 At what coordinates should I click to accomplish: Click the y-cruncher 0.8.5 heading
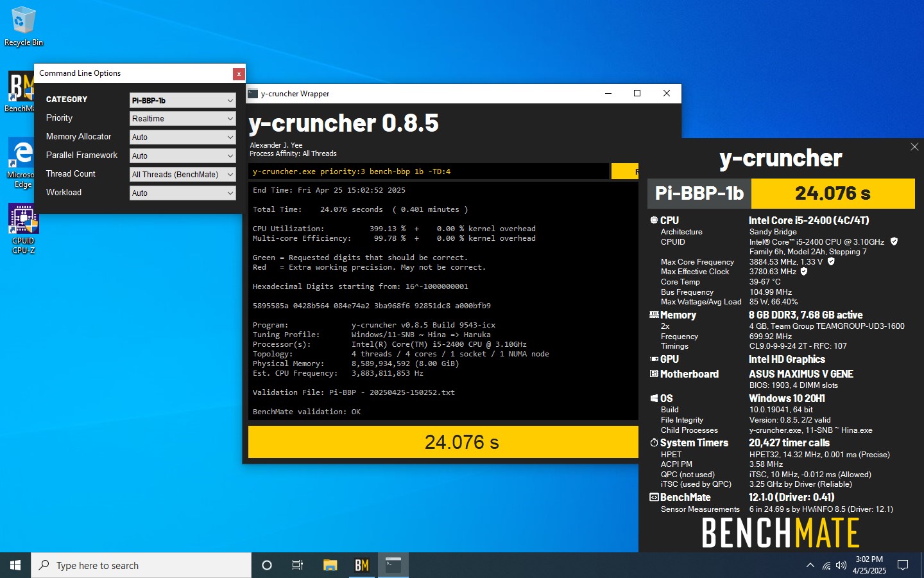(344, 123)
